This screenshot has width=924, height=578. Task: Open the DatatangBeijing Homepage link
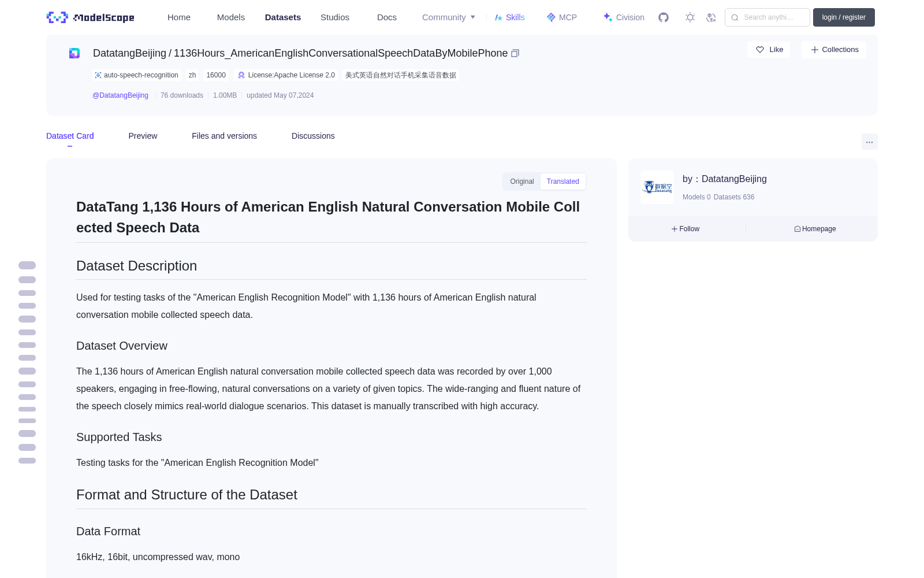[x=815, y=229]
